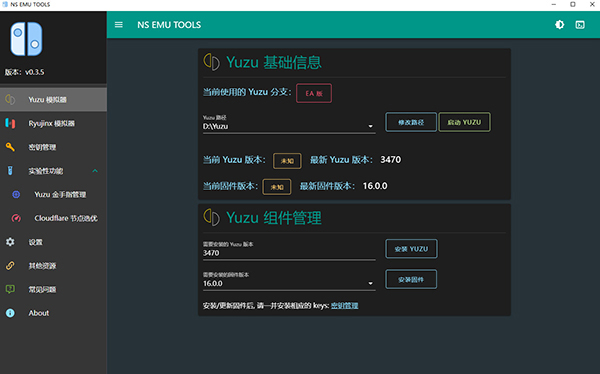Open 其他资源 page
This screenshot has height=374, width=600.
pyautogui.click(x=53, y=266)
